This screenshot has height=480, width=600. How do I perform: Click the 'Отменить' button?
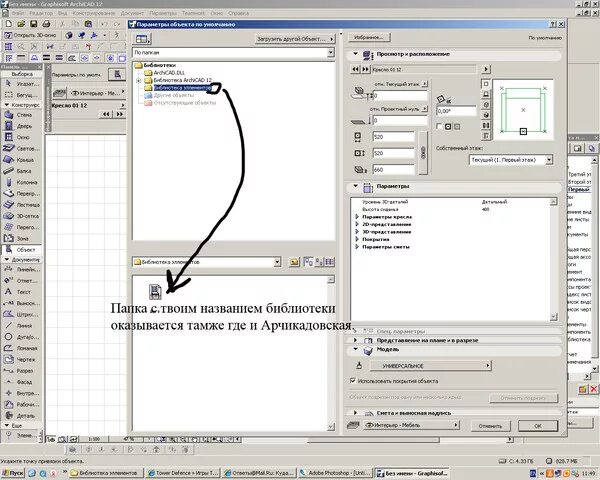490,426
